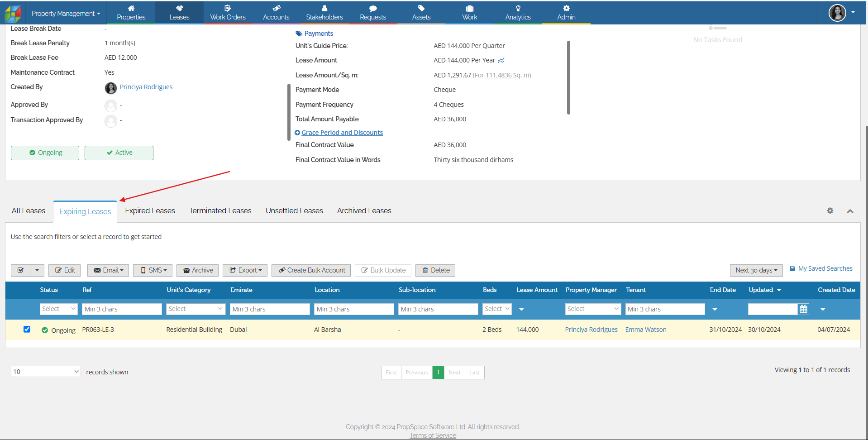Screen dimensions: 868x440
Task: Open the Analytics navigation icon
Action: click(518, 8)
